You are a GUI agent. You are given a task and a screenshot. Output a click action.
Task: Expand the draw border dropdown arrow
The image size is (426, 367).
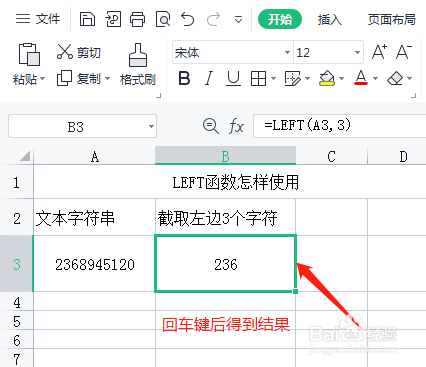(x=307, y=79)
